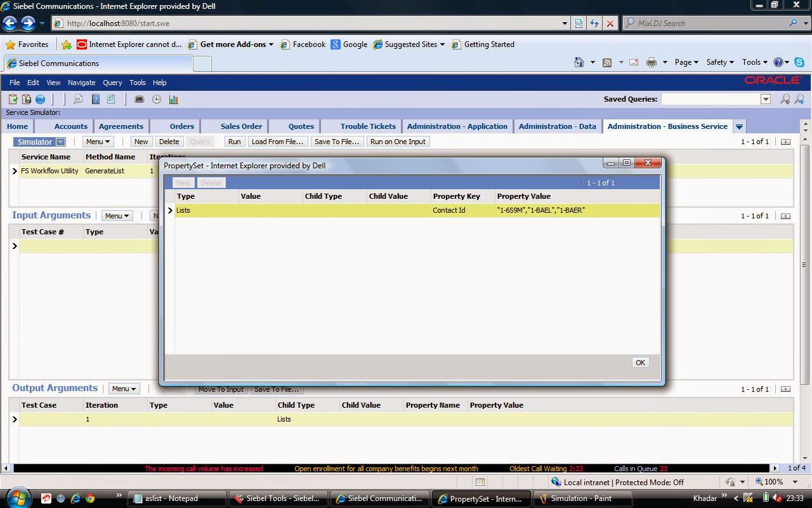Viewport: 812px width, 508px height.
Task: Click the Refresh page icon
Action: (x=594, y=23)
